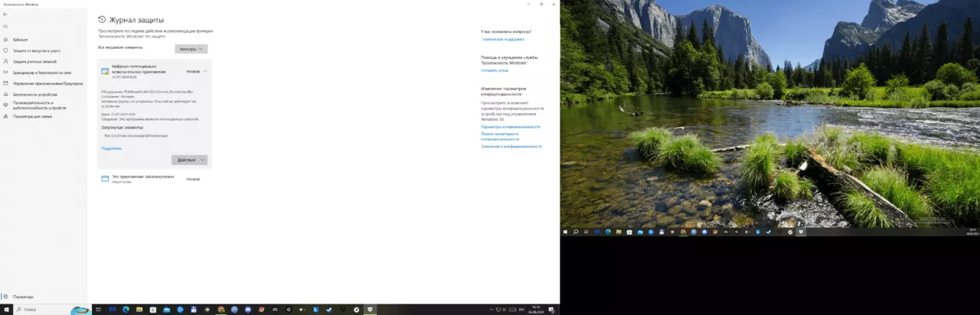Click the home icon beside Кабинет

(x=5, y=39)
